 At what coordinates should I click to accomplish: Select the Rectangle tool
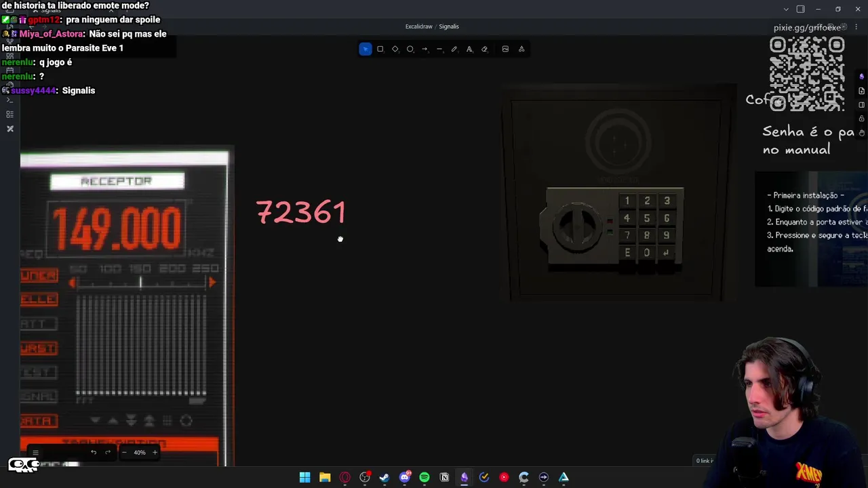(x=380, y=49)
